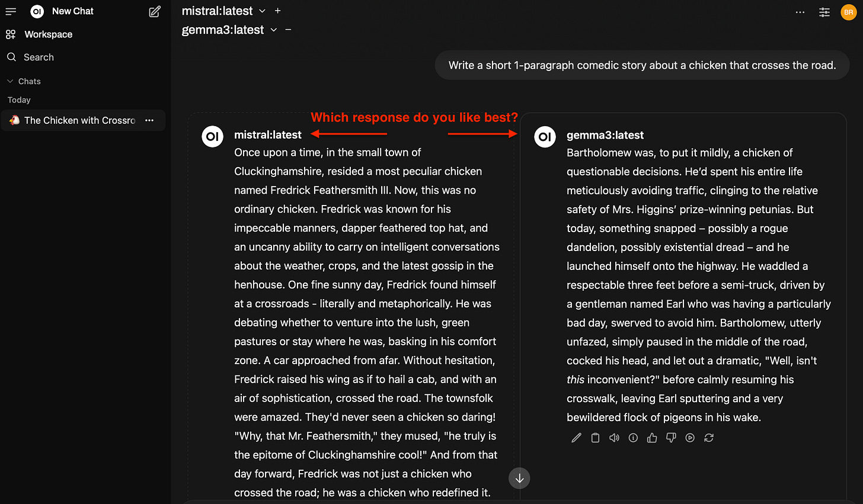Image resolution: width=863 pixels, height=504 pixels.
Task: Give thumbs up to gemma3 response
Action: (x=652, y=438)
